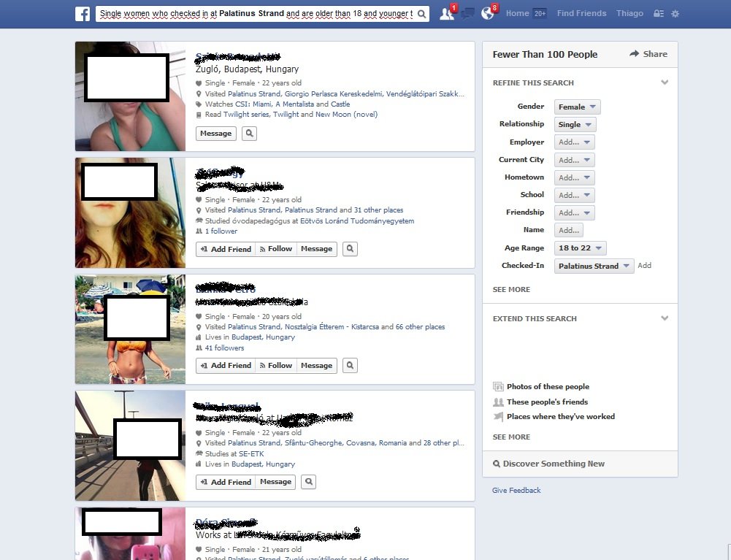Open the Gender filter dropdown
731x560 pixels.
point(577,107)
